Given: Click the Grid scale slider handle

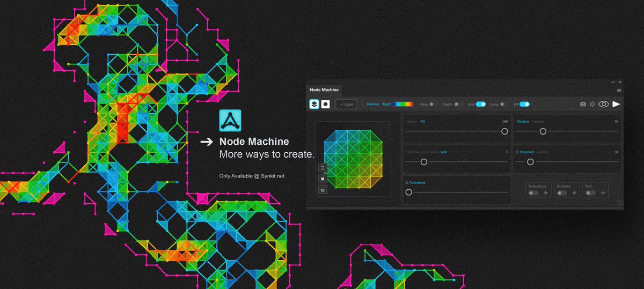Looking at the screenshot, I should pos(423,161).
